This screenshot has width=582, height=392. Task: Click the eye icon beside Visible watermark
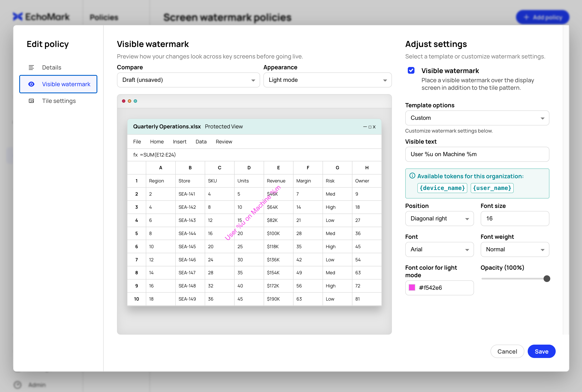point(31,84)
